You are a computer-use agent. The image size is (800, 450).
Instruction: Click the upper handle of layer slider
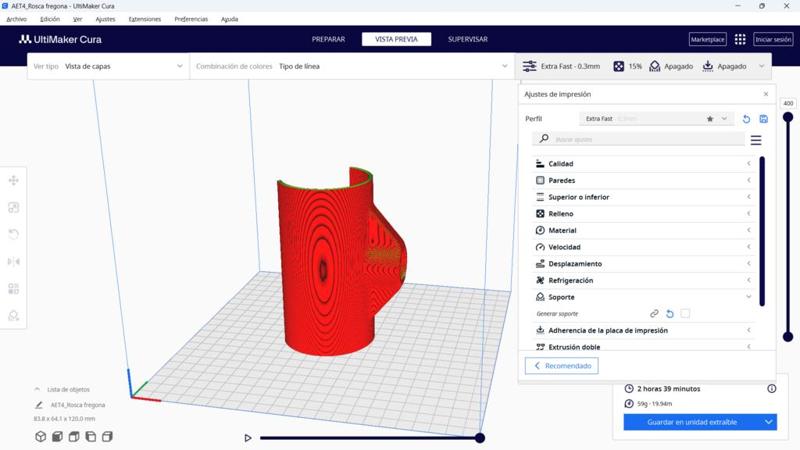(x=788, y=117)
